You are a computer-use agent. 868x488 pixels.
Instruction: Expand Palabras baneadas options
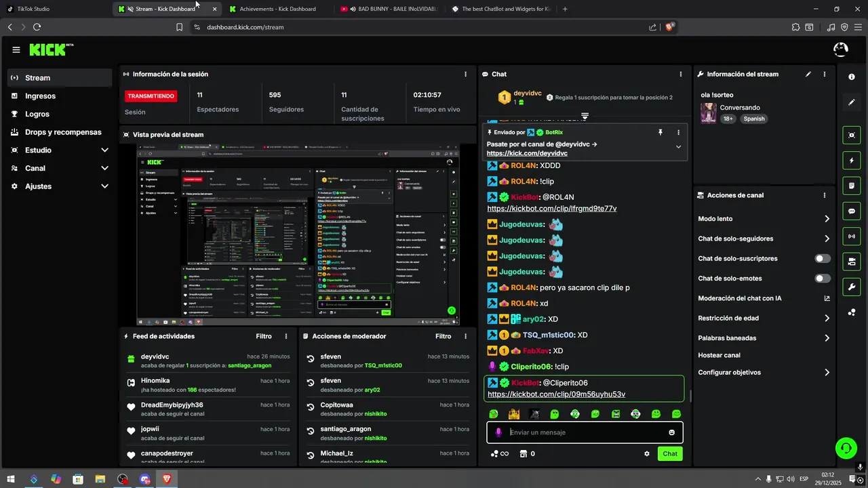[x=827, y=338]
